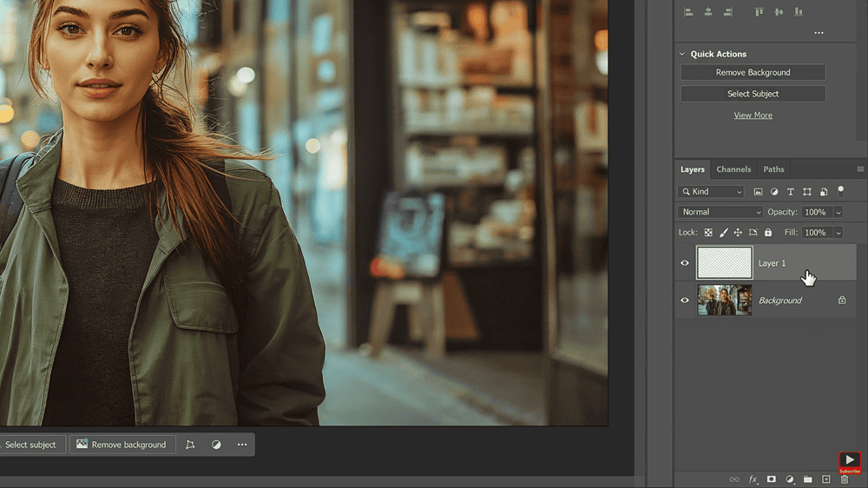Click Background layer lock icon
Screen dimensions: 868x488
[842, 300]
